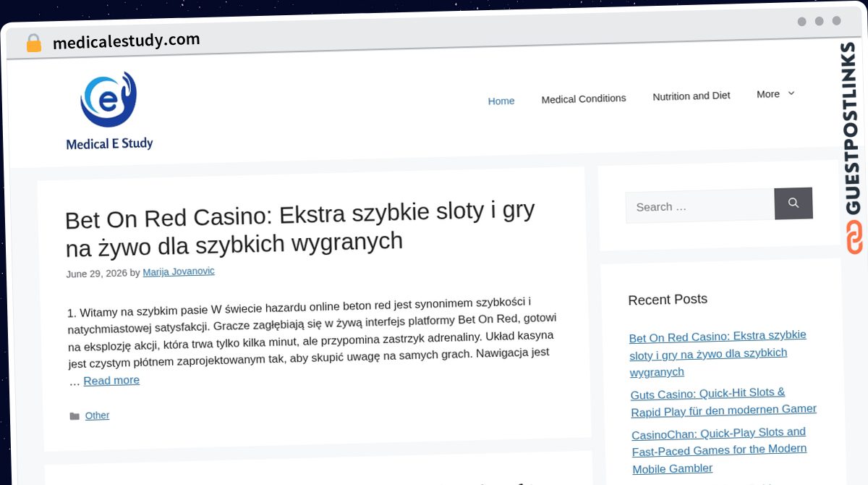Click the padlock icon in address bar
Screen dimensions: 868x485
click(x=33, y=43)
